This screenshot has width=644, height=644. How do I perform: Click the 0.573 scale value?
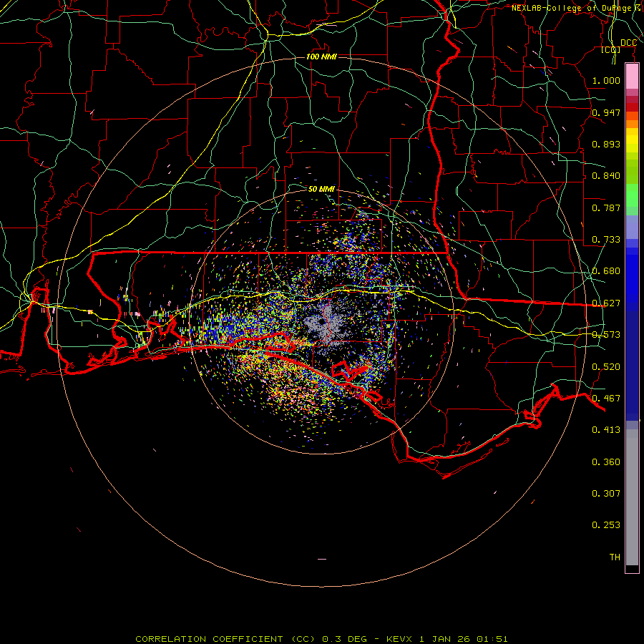click(606, 335)
